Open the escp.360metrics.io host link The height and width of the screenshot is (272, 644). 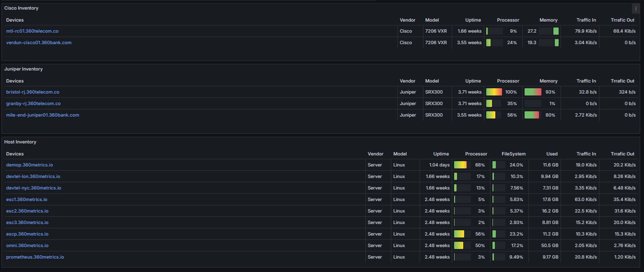pos(27,234)
